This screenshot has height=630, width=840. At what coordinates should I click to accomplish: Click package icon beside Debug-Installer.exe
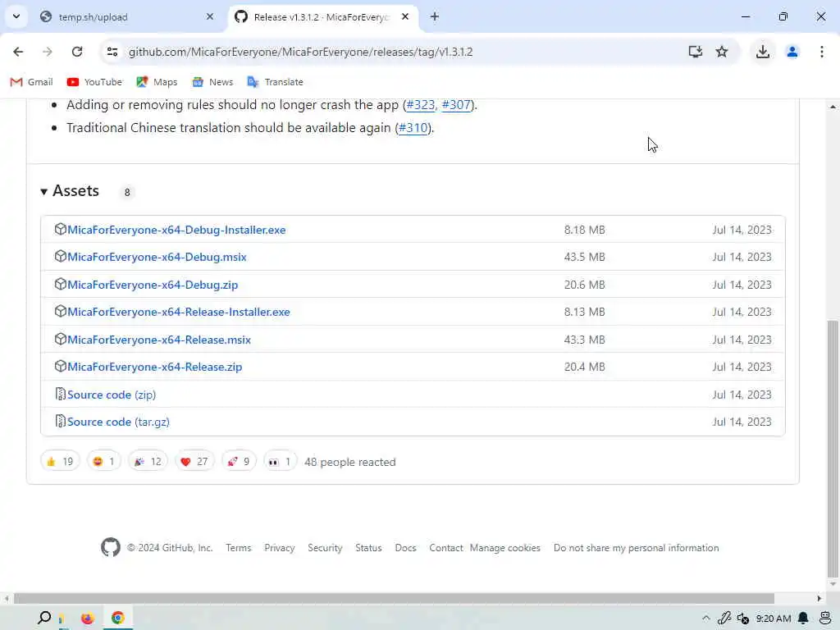pyautogui.click(x=60, y=230)
